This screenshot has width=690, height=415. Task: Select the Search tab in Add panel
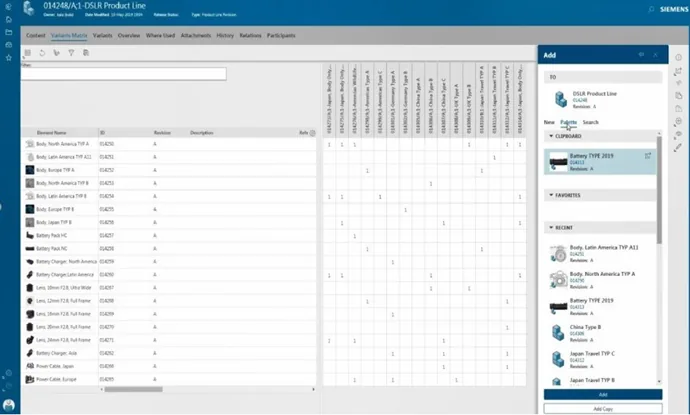click(x=591, y=122)
